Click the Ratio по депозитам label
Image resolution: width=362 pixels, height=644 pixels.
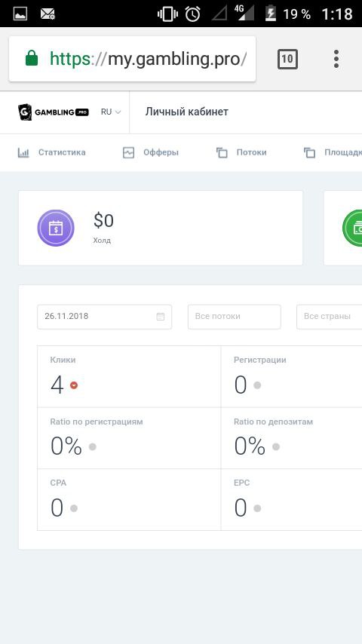tap(273, 422)
